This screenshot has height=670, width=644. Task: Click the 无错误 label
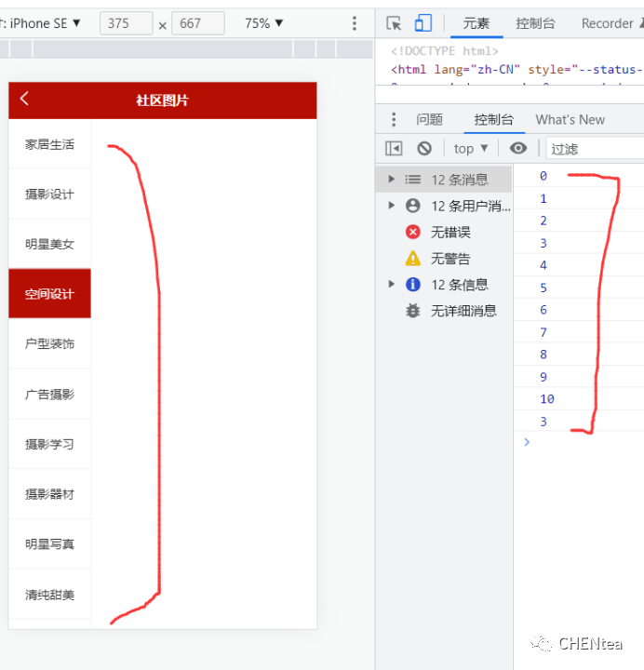(450, 232)
